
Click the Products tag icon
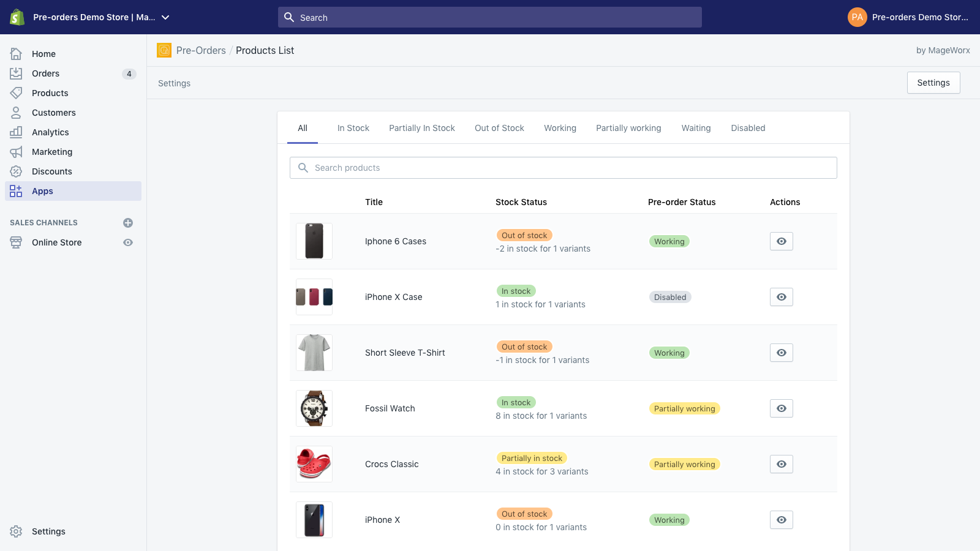[16, 93]
